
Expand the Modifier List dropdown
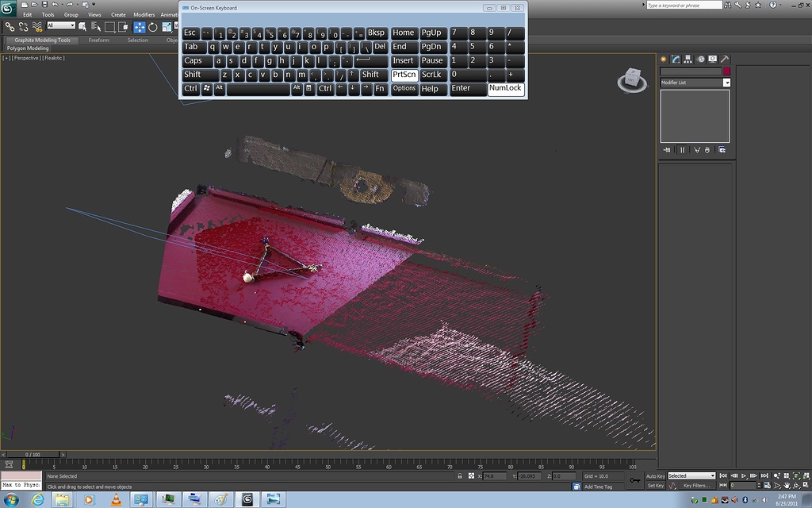[726, 83]
